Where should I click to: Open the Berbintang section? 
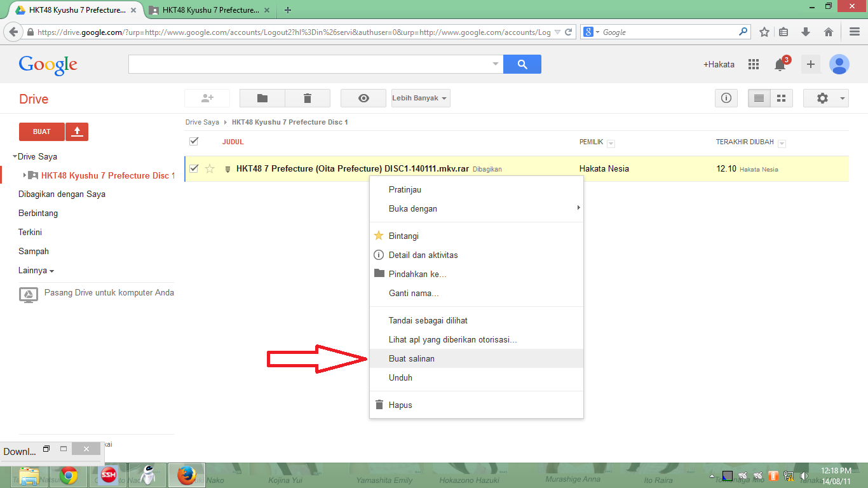pyautogui.click(x=38, y=213)
